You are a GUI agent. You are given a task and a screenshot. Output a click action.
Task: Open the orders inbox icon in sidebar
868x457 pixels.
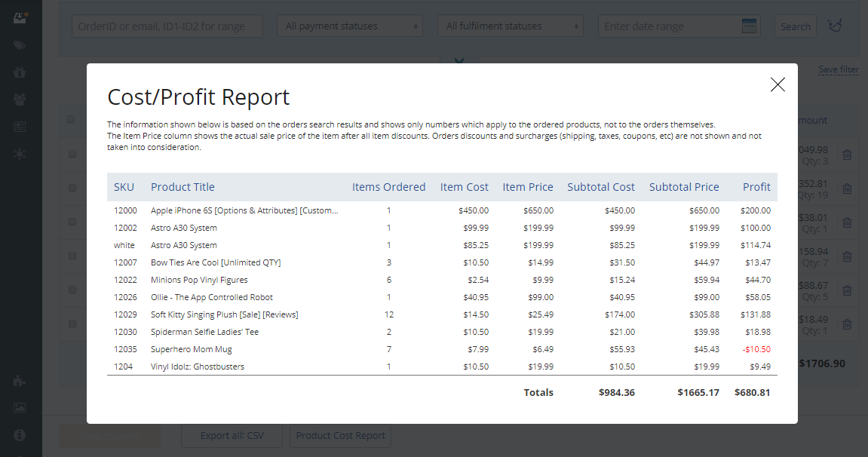pos(20,17)
